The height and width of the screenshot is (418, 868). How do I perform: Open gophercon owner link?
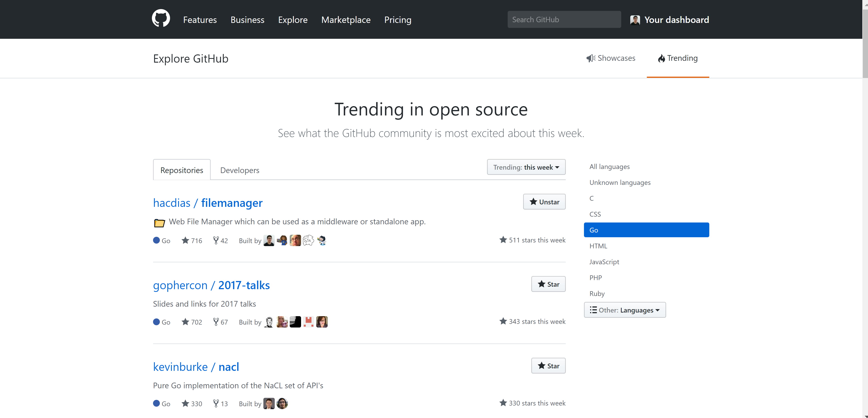pyautogui.click(x=180, y=285)
